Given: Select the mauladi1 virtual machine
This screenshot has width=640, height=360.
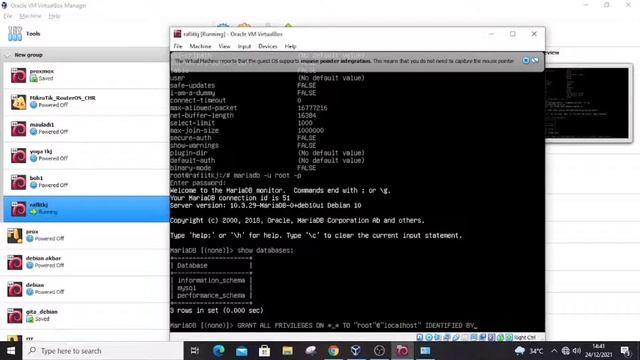Looking at the screenshot, I should (x=86, y=129).
